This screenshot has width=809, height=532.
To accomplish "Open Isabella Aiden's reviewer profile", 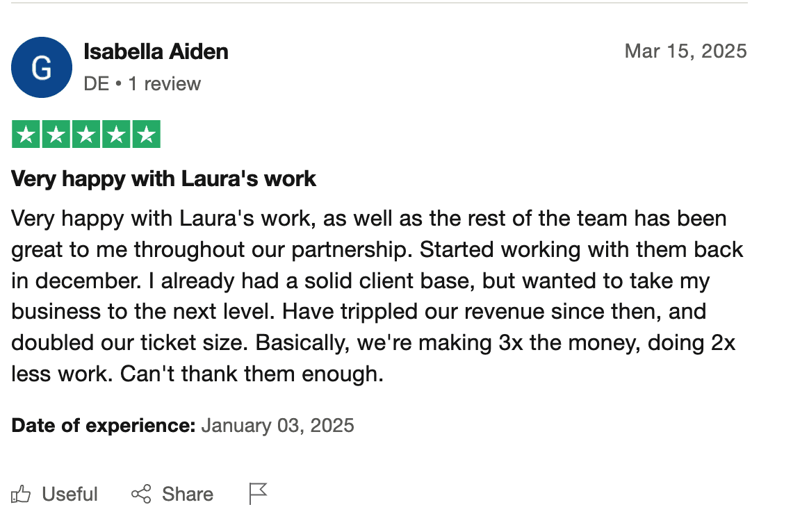I will pos(156,51).
